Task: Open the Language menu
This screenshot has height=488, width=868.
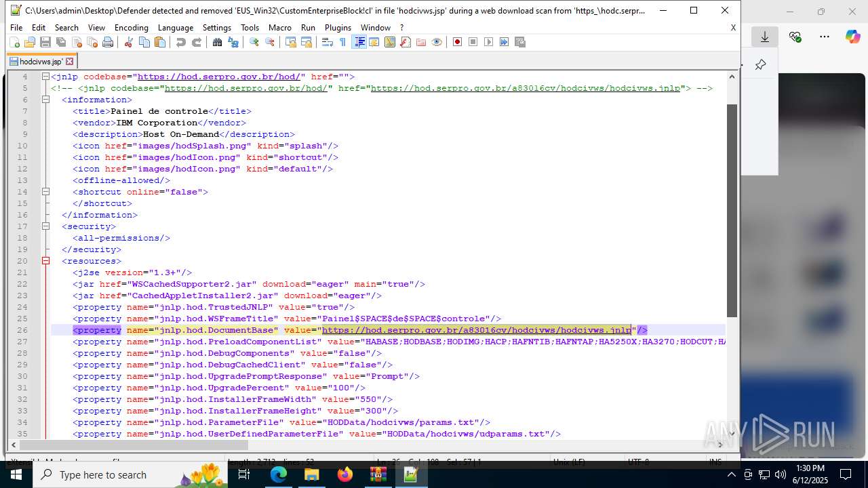Action: point(176,27)
